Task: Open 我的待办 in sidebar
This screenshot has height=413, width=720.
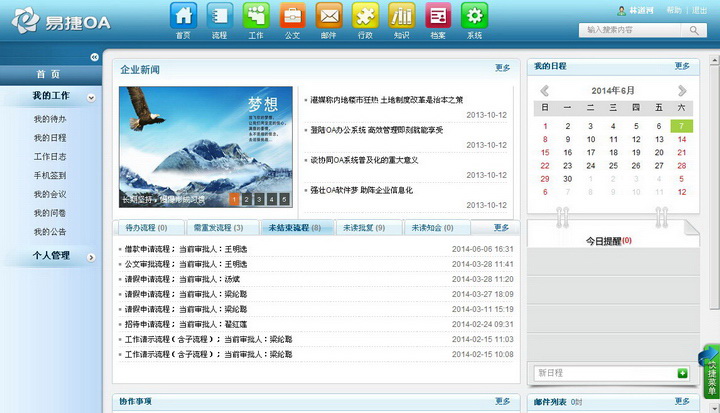Action: pos(50,119)
